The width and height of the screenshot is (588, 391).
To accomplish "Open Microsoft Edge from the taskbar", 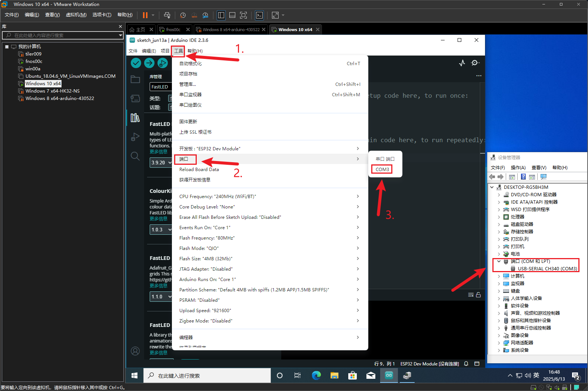I will point(316,375).
